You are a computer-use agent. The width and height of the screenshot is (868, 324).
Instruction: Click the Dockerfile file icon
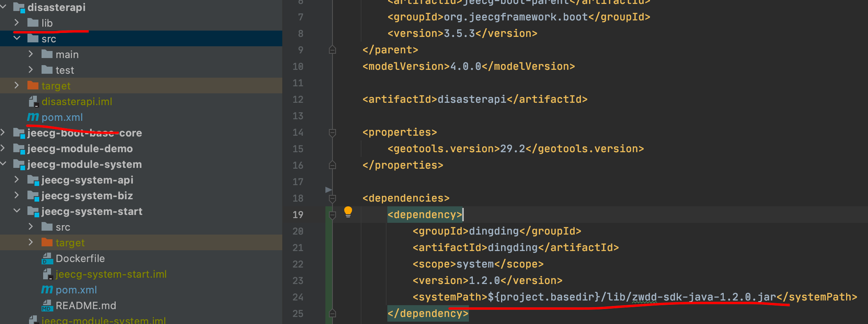click(x=47, y=258)
